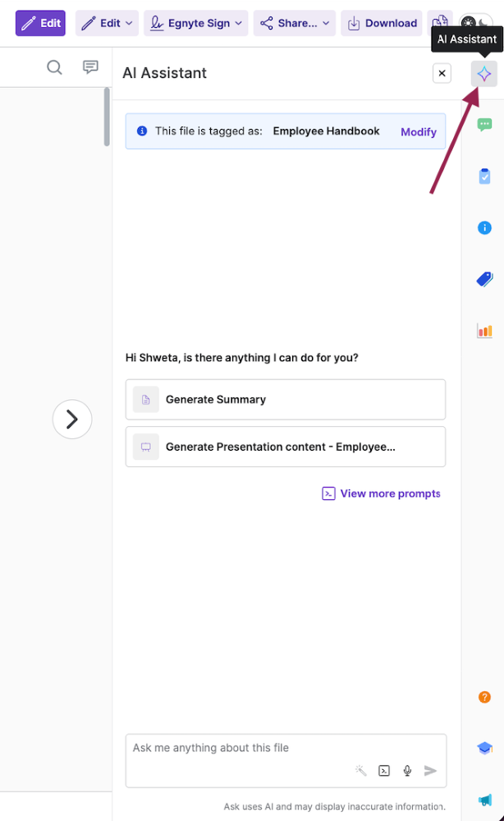Screen dimensions: 504x821
Task: Click the Modify link for file tag
Action: [x=418, y=131]
